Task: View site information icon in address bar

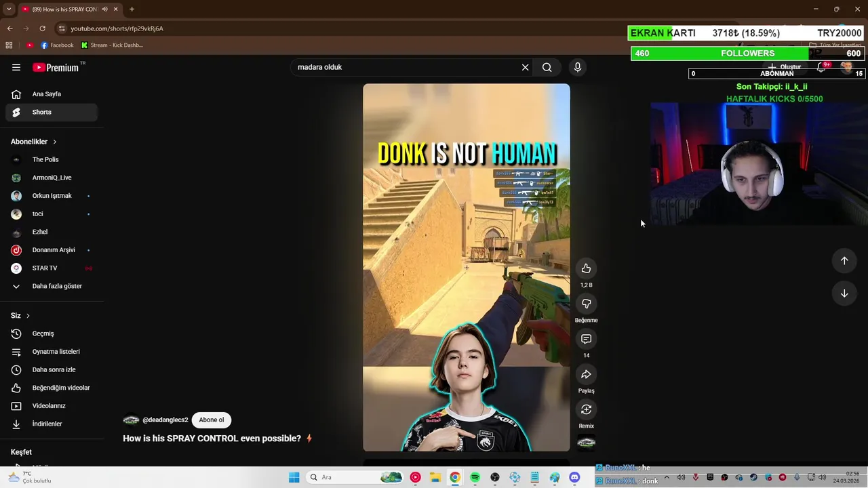Action: pos(62,28)
